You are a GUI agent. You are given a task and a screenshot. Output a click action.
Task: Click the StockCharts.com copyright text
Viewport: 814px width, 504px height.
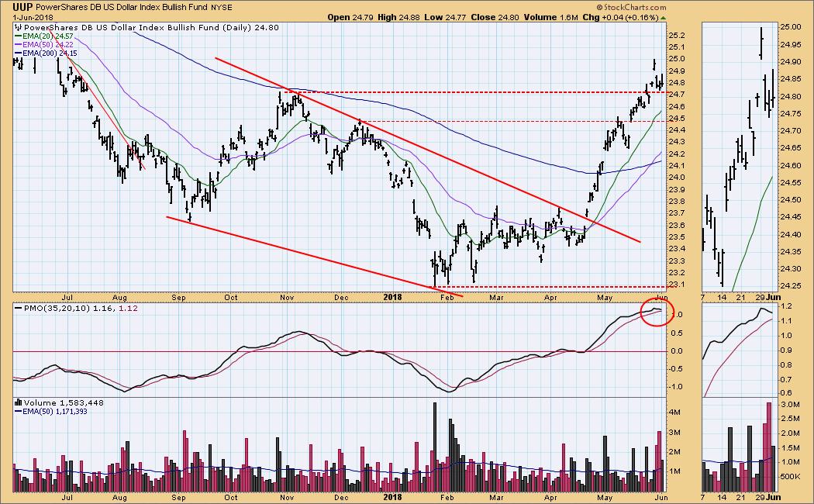click(x=631, y=7)
